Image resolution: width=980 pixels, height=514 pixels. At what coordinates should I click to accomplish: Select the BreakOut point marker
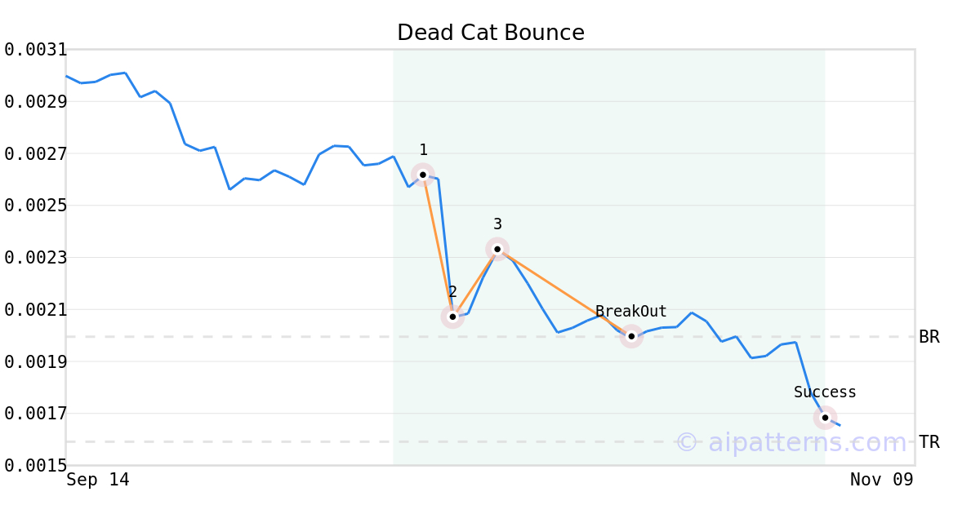click(x=631, y=336)
